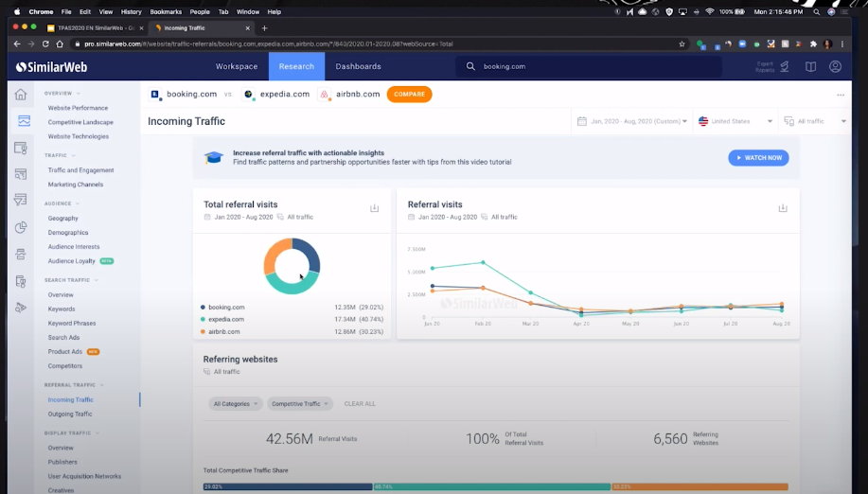Click download icon on Referral visits graph

tap(782, 208)
